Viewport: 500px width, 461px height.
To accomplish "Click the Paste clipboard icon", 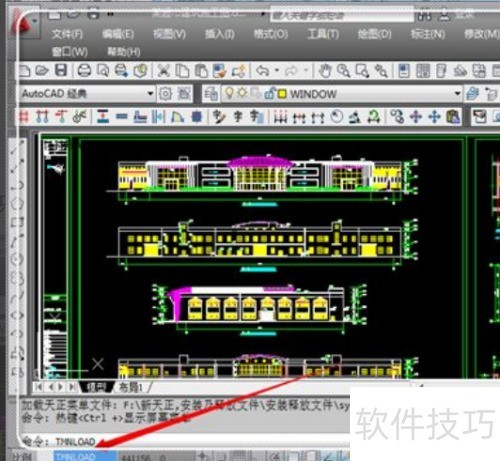I will point(201,71).
